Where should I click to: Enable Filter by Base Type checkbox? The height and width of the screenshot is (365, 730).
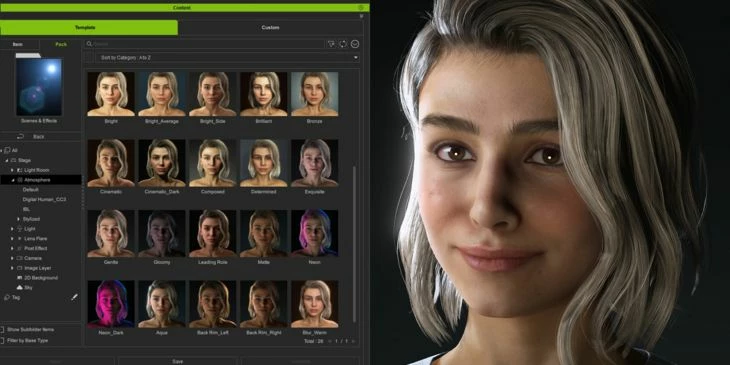[x=2, y=341]
